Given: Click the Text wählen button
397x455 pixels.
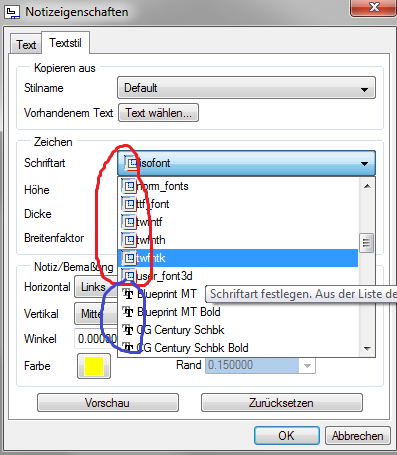Looking at the screenshot, I should click(x=158, y=113).
